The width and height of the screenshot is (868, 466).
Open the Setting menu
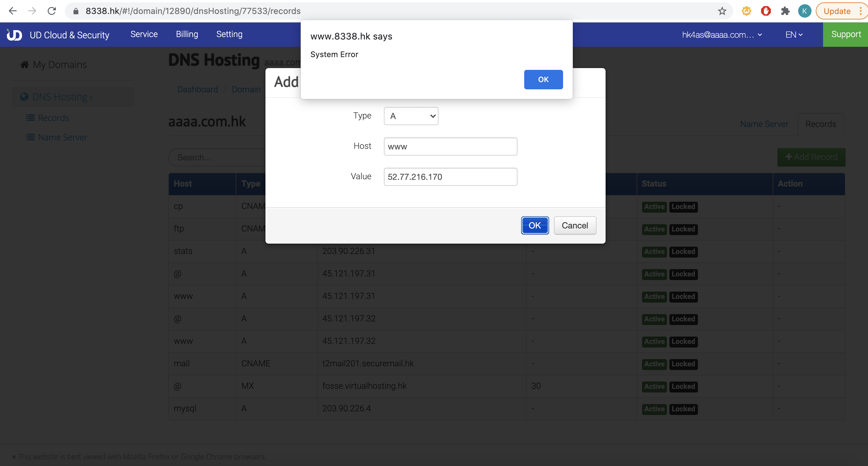coord(229,34)
